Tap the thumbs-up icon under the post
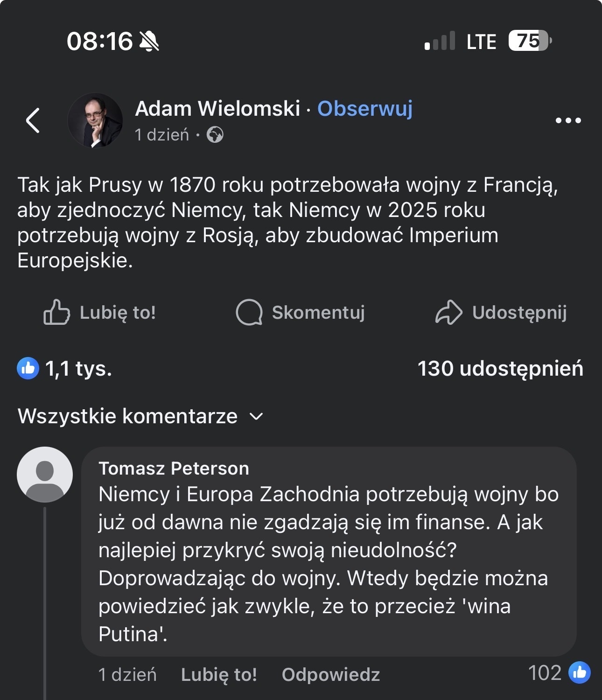Screen dimensions: 602x700 coord(56,312)
